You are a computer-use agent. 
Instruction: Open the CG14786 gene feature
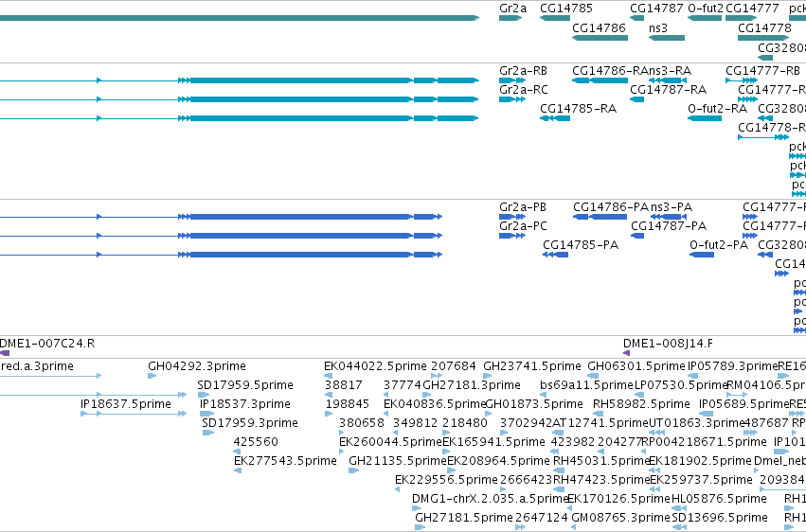600,38
